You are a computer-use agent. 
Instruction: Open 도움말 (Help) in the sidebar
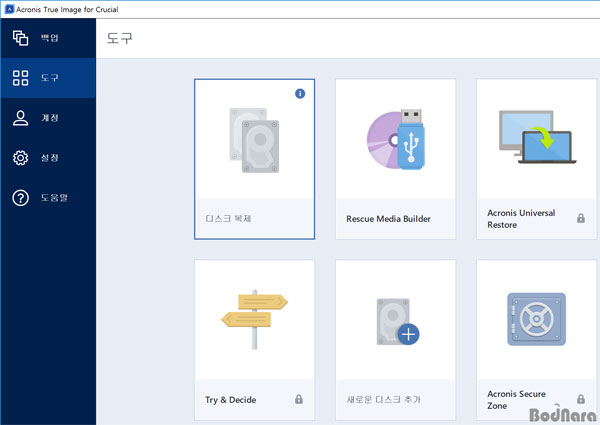tap(48, 198)
